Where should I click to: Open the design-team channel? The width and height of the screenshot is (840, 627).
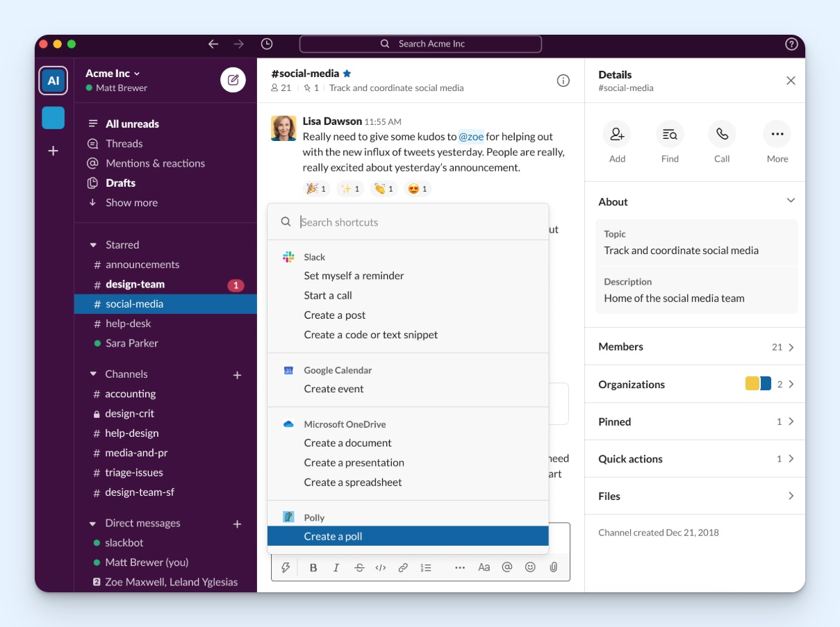pyautogui.click(x=135, y=285)
